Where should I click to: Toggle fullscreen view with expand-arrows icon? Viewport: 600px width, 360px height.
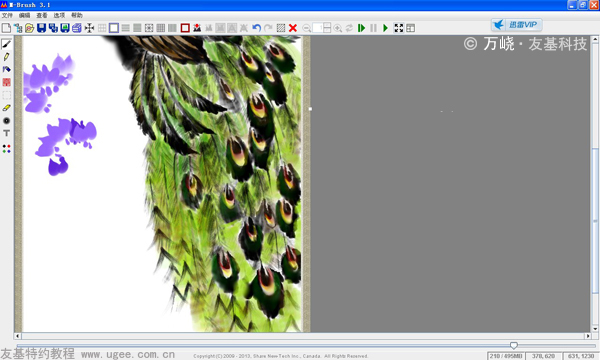pyautogui.click(x=398, y=28)
